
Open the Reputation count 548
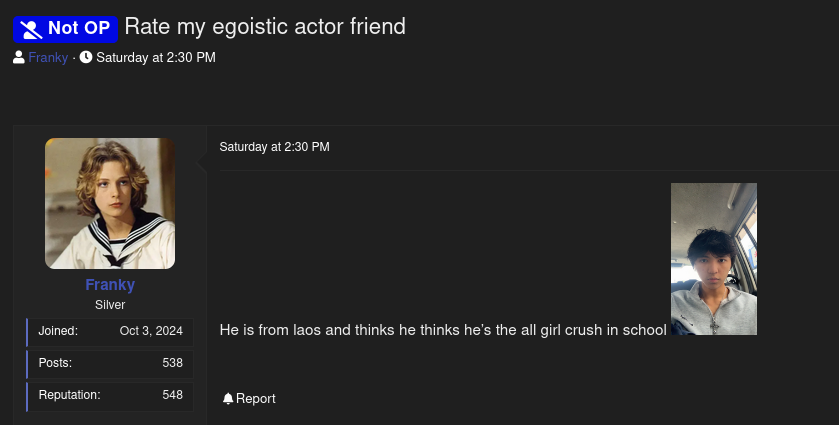172,395
